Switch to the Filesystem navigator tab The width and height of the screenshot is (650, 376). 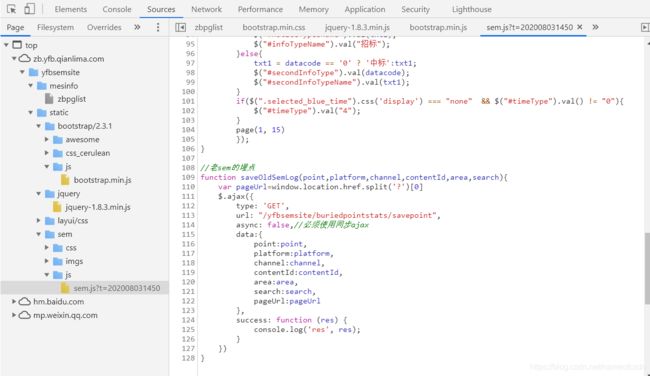pos(56,27)
